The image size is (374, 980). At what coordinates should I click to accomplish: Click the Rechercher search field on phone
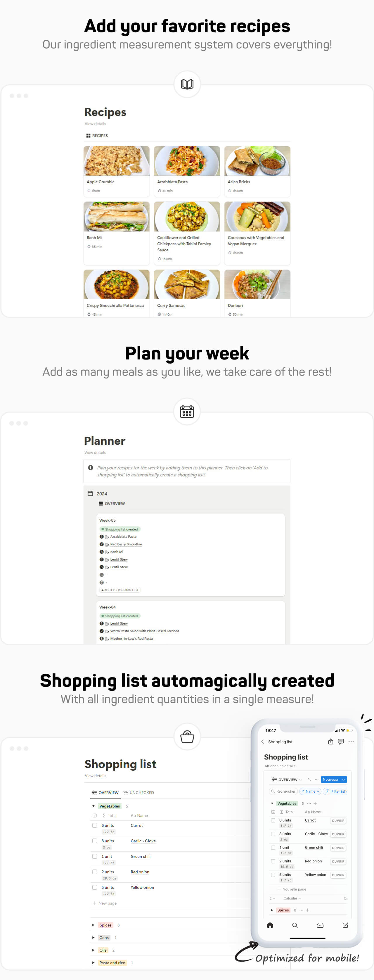click(283, 791)
